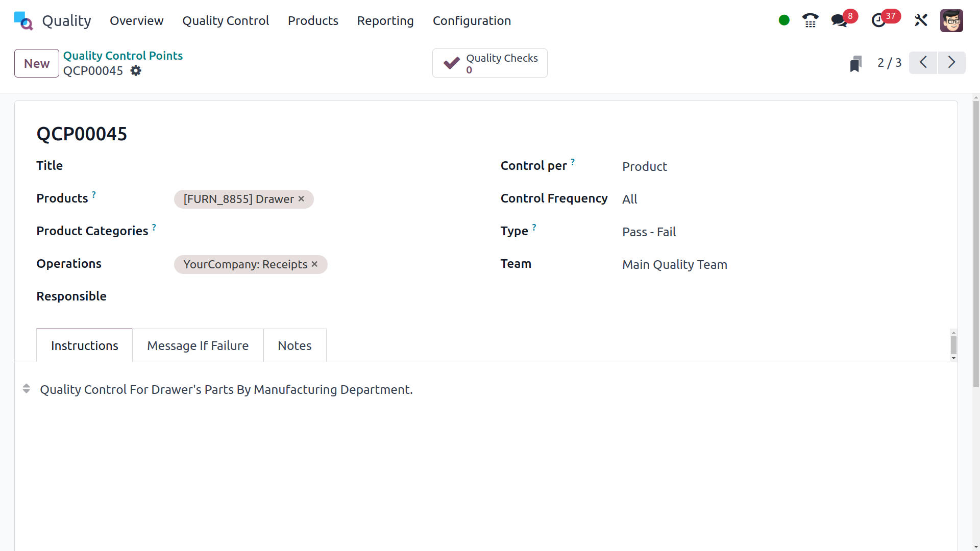Click the Quality app logo icon
980x551 pixels.
[23, 21]
